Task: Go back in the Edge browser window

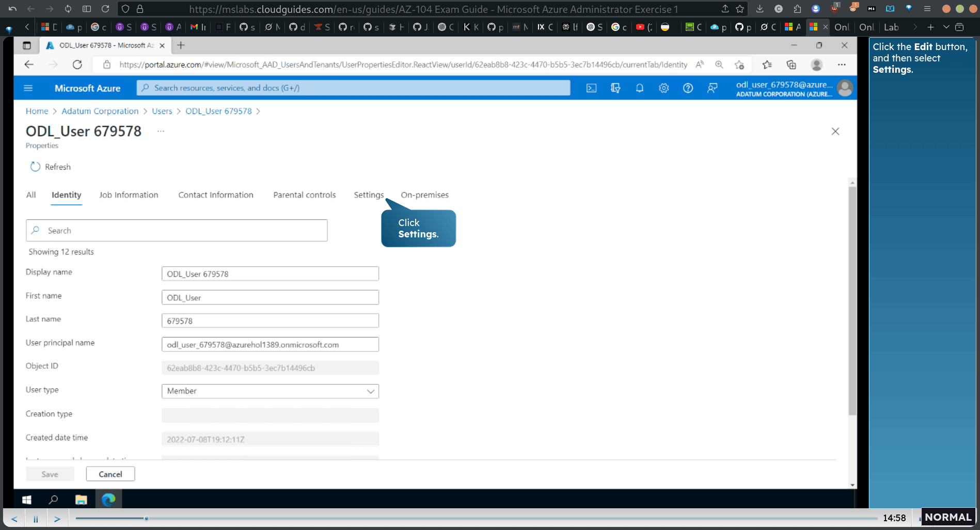Action: (x=29, y=65)
